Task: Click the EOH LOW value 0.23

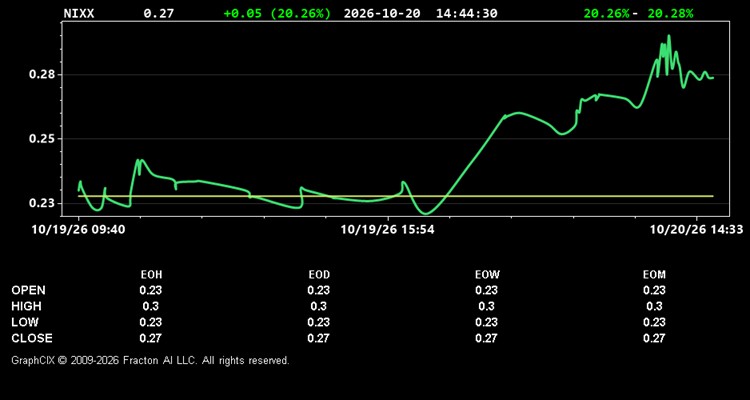Action: coord(151,322)
